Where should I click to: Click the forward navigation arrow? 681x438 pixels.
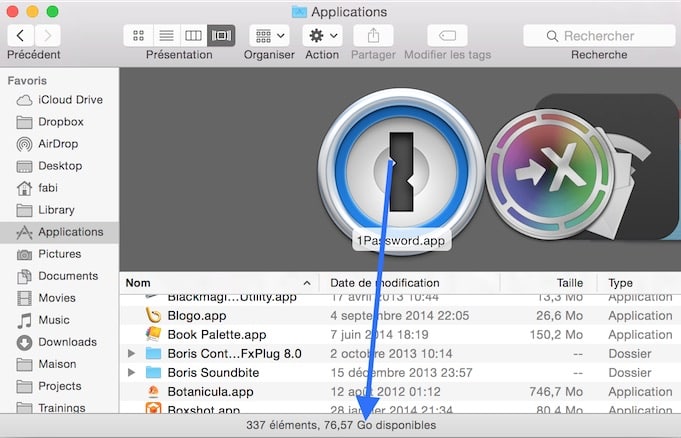(47, 36)
